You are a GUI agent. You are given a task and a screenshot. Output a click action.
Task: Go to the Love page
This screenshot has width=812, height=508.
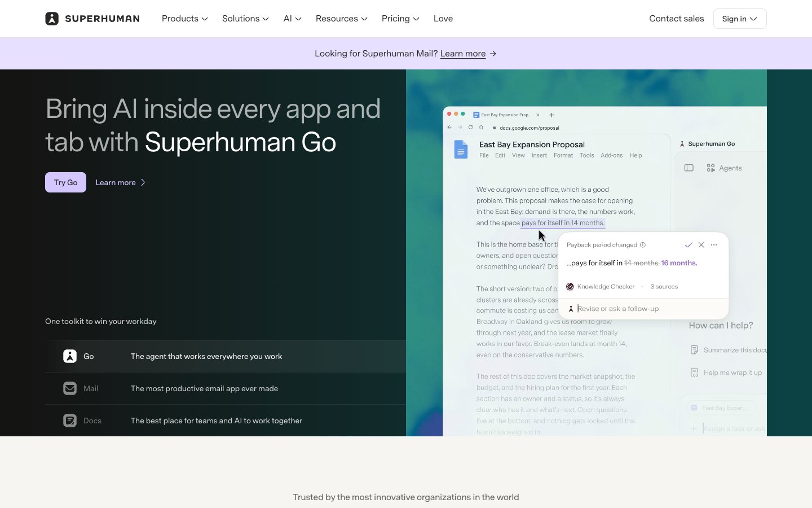[443, 19]
